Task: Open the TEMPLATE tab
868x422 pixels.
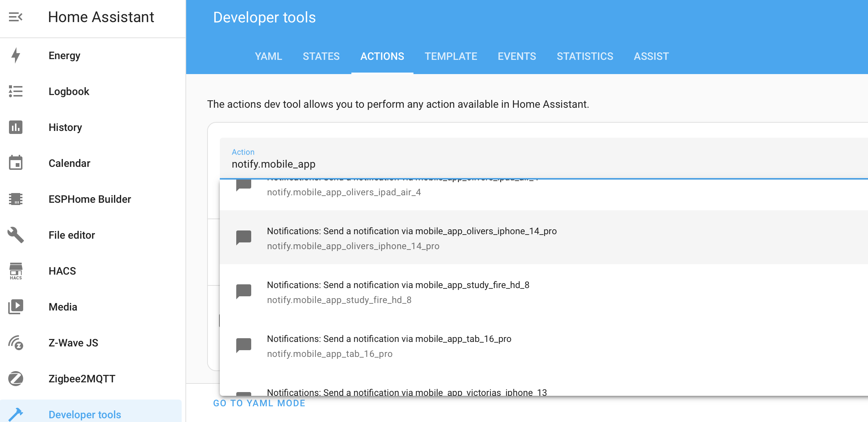Action: pos(451,56)
